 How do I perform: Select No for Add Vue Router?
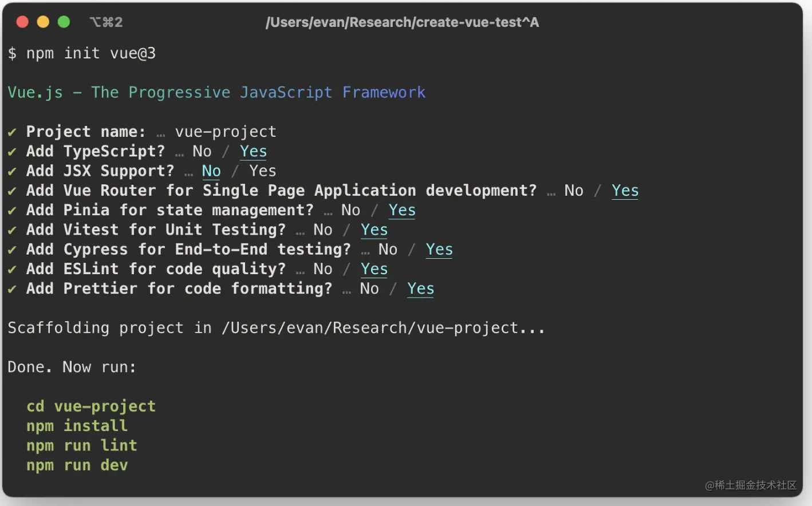[x=574, y=191]
